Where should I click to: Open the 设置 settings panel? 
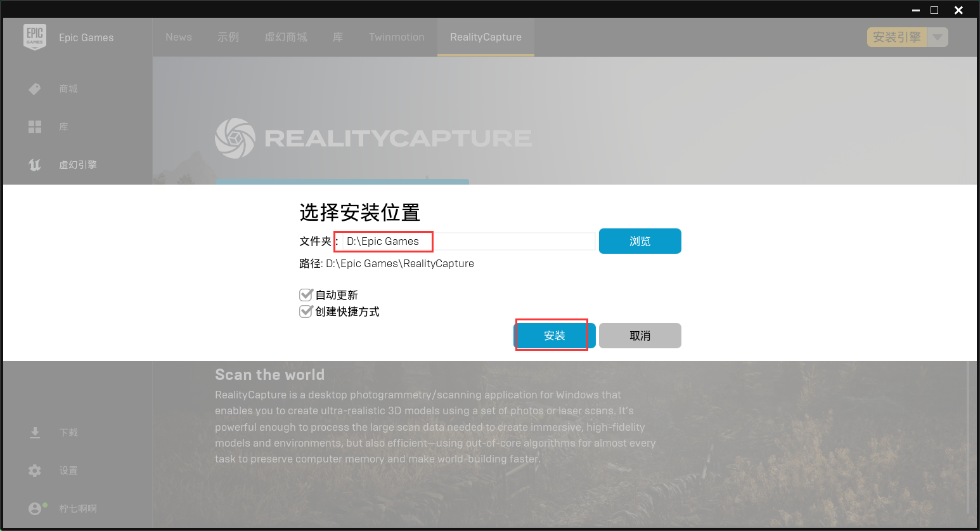point(68,470)
